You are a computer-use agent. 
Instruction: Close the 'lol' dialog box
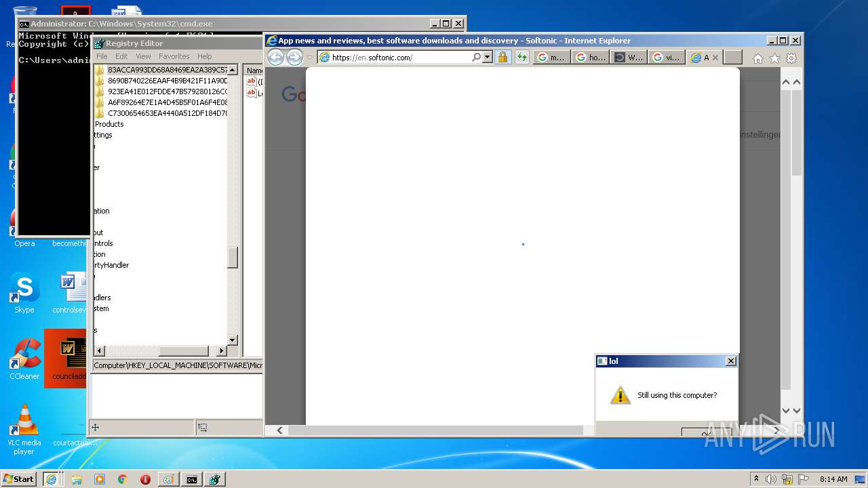pos(730,361)
